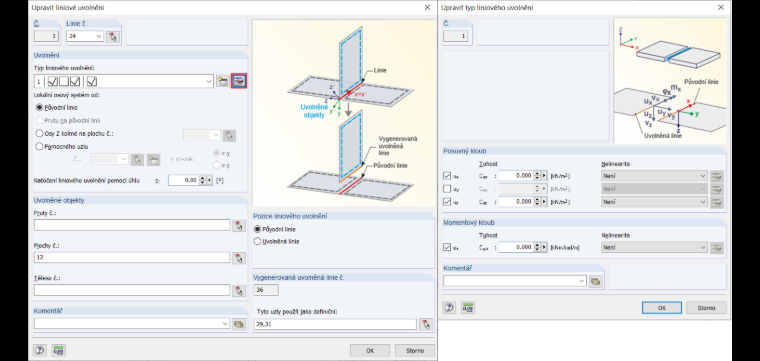Screen dimensions: 760x361
Task: Edit nonlinearity icon in uz row
Action: pyautogui.click(x=716, y=202)
